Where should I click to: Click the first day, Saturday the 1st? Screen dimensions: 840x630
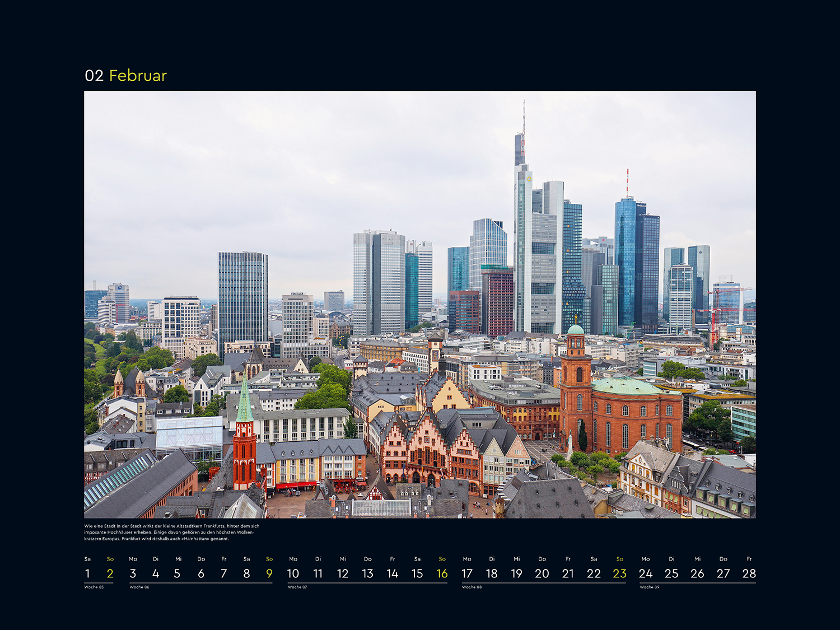tap(87, 573)
